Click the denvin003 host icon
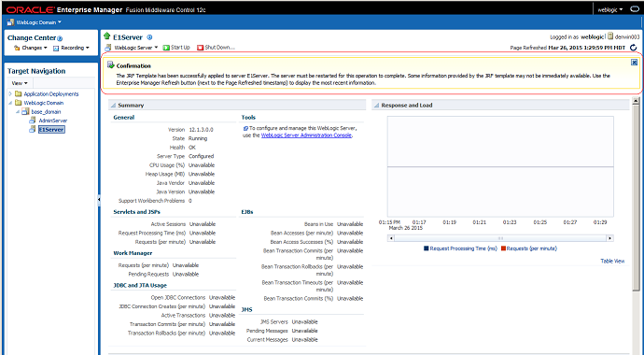 coord(610,36)
